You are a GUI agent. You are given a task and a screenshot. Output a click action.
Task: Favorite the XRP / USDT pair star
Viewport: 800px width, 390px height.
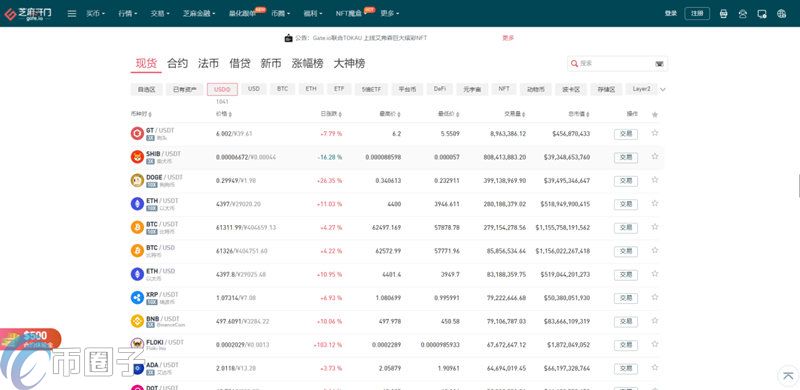point(655,297)
